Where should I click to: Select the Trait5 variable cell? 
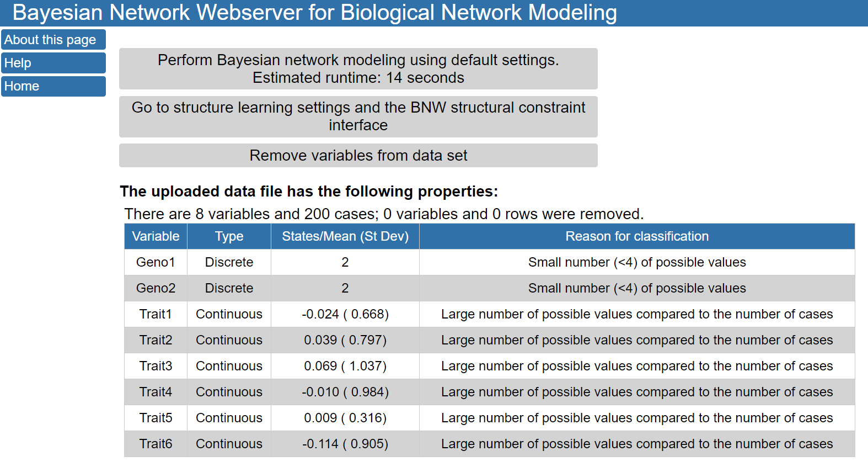pos(156,418)
